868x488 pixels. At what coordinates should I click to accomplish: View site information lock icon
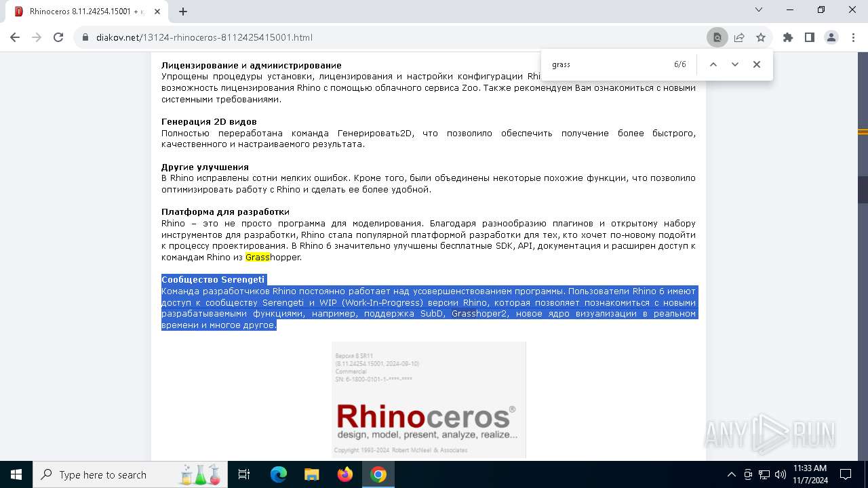click(x=85, y=37)
